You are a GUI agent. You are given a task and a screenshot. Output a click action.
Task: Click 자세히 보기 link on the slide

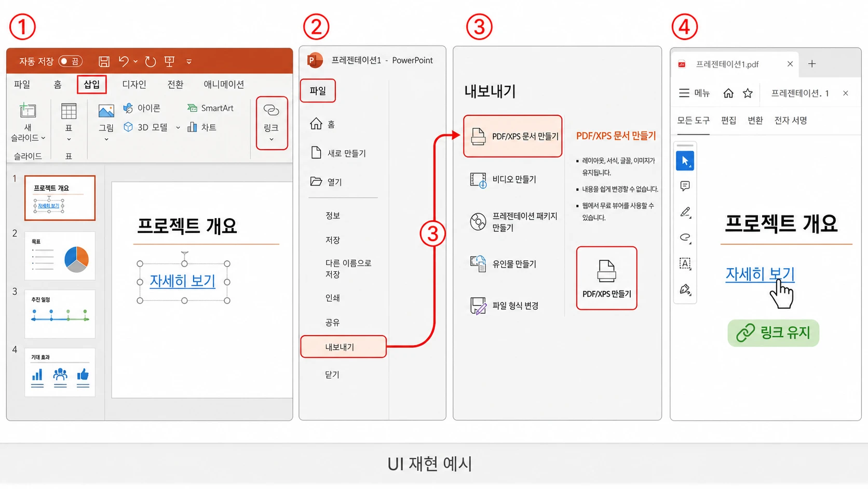[183, 281]
